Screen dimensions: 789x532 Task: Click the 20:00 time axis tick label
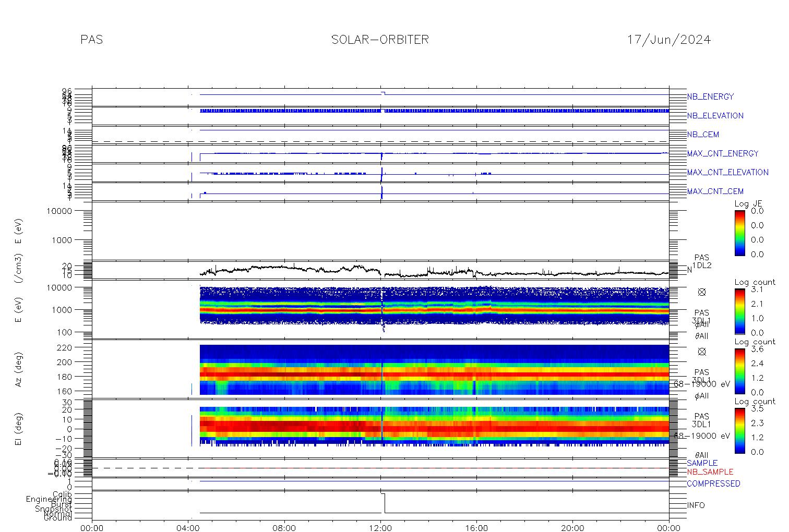tap(572, 528)
